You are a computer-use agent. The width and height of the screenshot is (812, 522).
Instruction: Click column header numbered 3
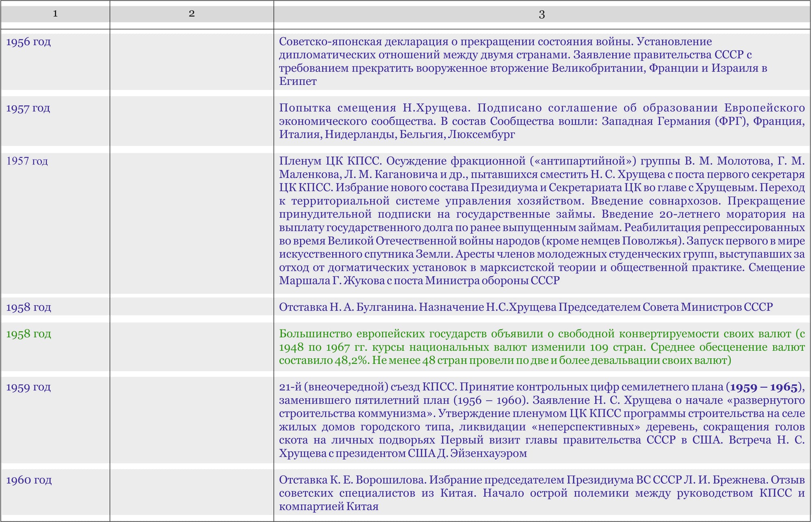[542, 15]
